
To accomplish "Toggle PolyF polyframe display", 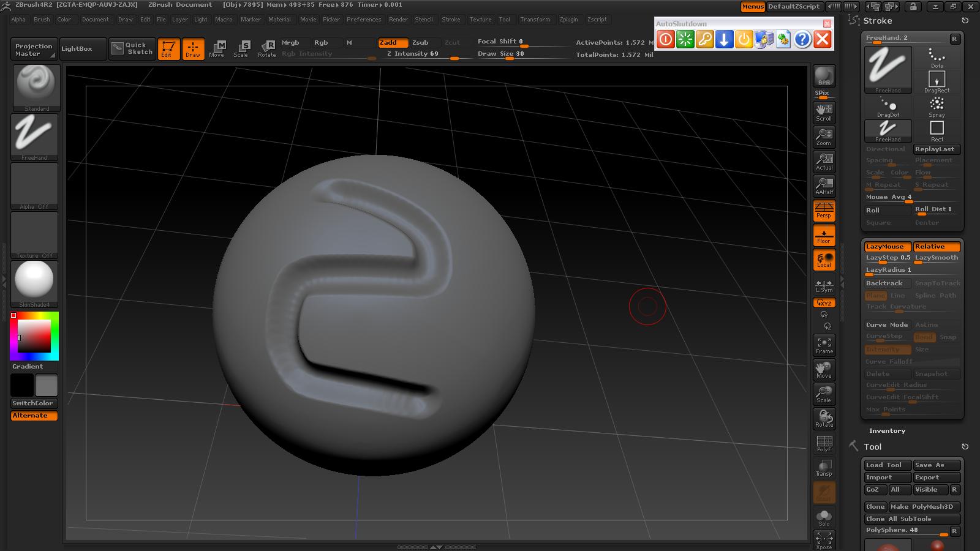I will click(824, 443).
